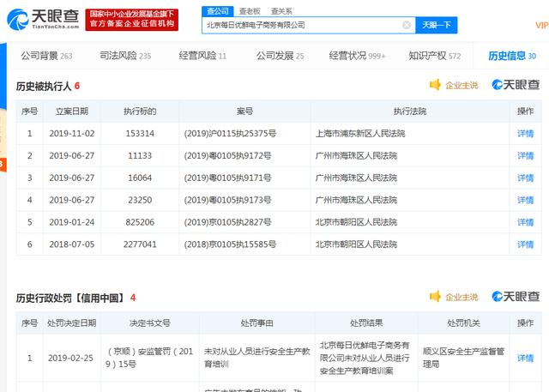
Task: Open the 历史信息 30 tab
Action: 512,56
